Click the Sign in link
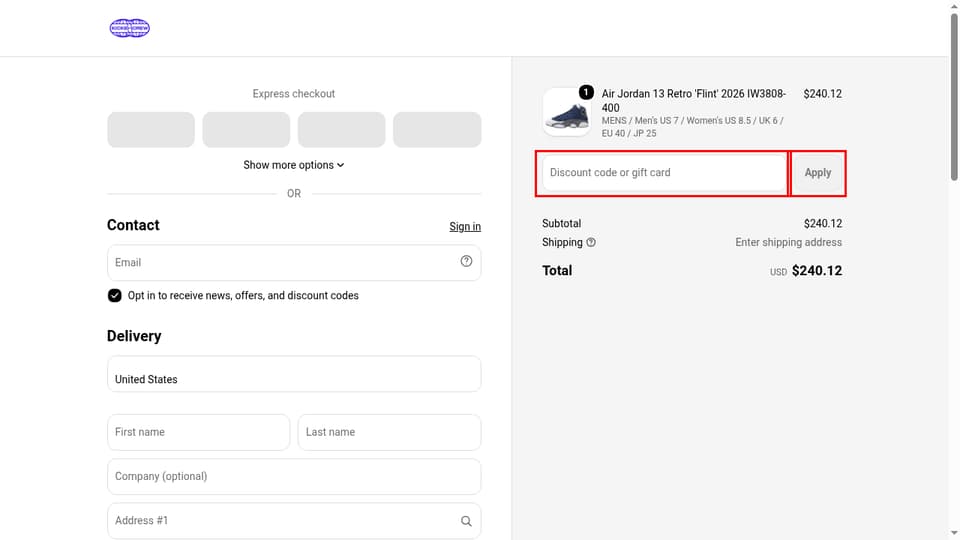The image size is (960, 540). (465, 227)
